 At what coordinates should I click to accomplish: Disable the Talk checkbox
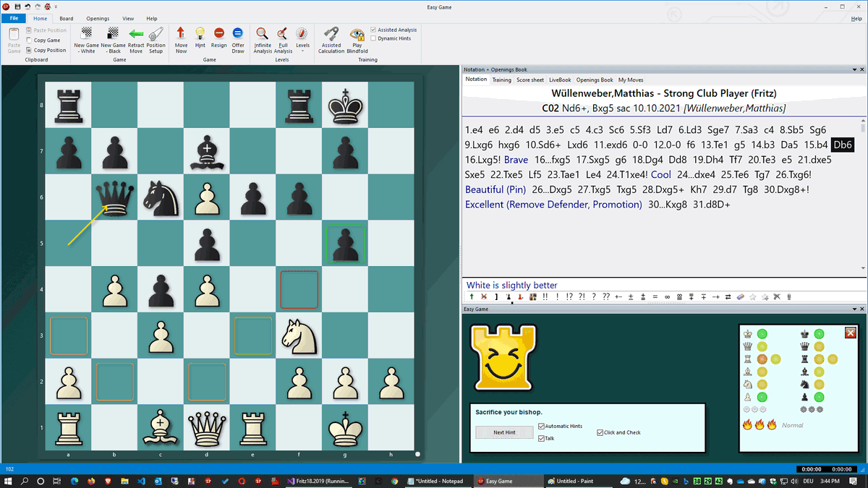click(542, 438)
